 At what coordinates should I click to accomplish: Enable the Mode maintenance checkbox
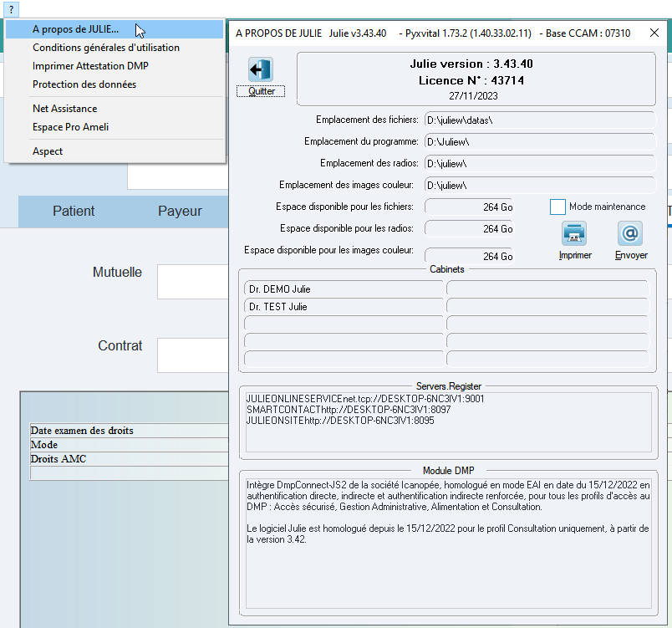(557, 207)
